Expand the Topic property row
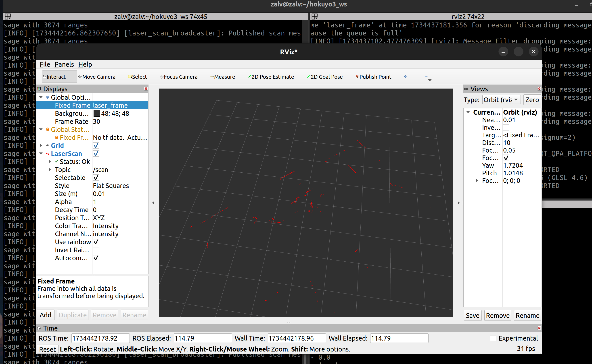This screenshot has width=592, height=364. (50, 170)
